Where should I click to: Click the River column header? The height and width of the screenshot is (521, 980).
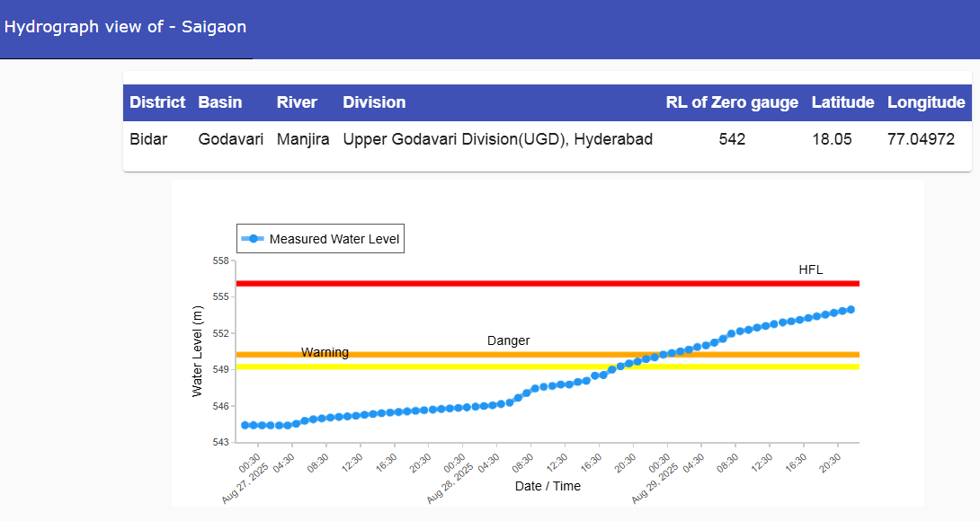(297, 102)
